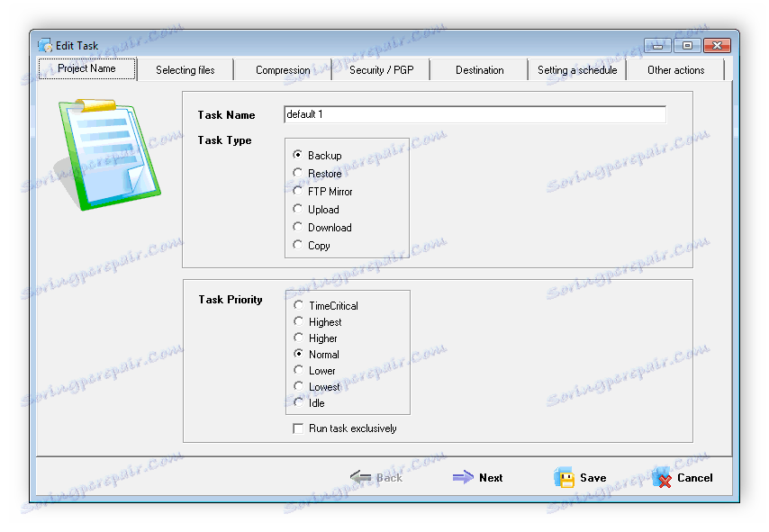Select Copy task type

(297, 245)
